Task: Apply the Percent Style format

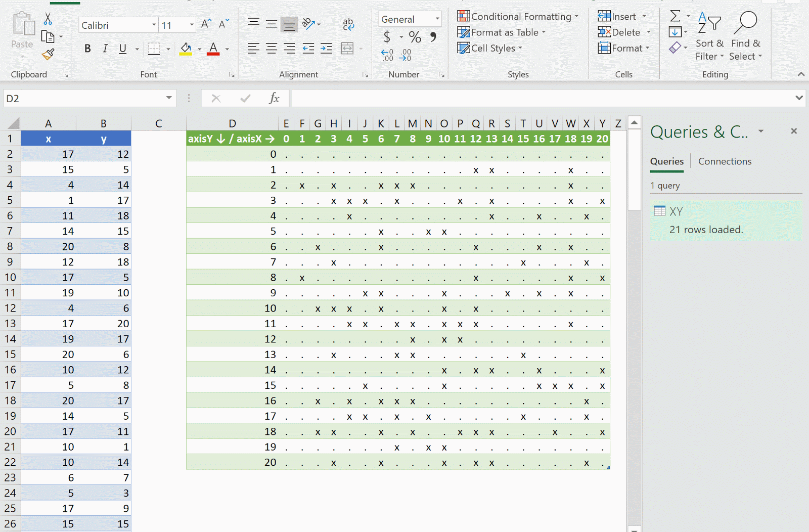Action: pyautogui.click(x=415, y=36)
